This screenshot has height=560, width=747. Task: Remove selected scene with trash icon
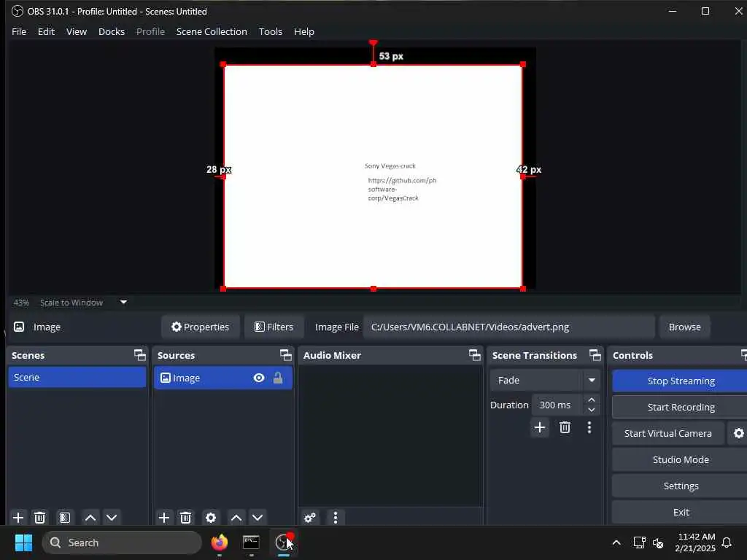coord(40,518)
